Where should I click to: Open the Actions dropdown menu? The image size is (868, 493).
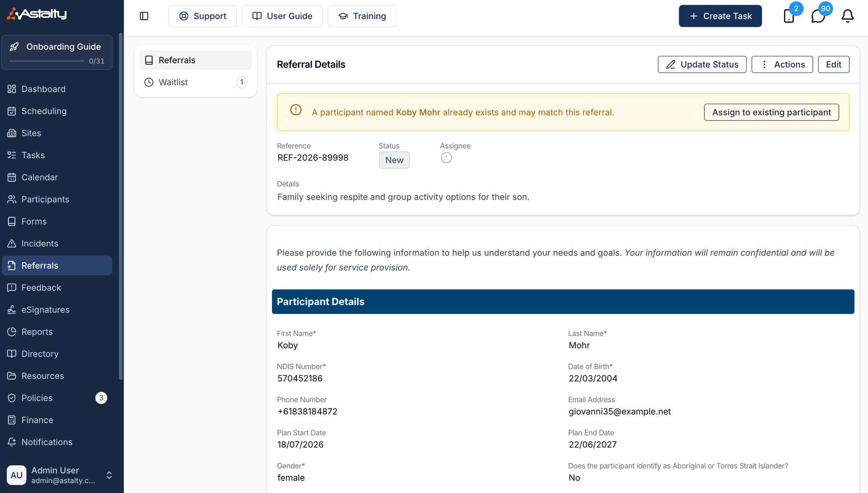(x=782, y=64)
